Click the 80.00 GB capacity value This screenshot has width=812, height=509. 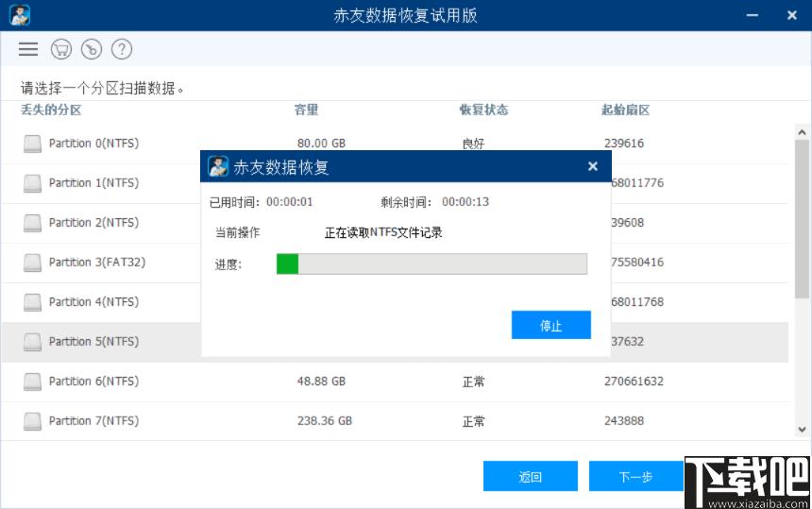321,144
